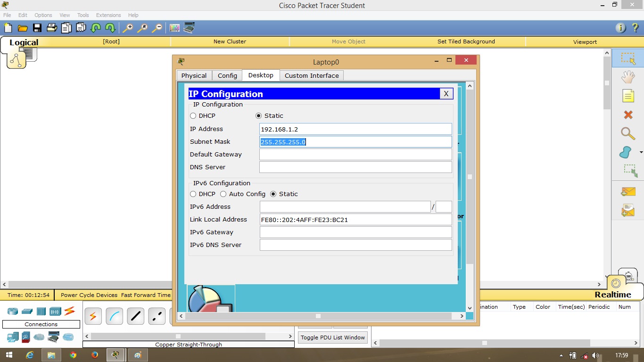
Task: Add a complex PDU
Action: coord(628,210)
